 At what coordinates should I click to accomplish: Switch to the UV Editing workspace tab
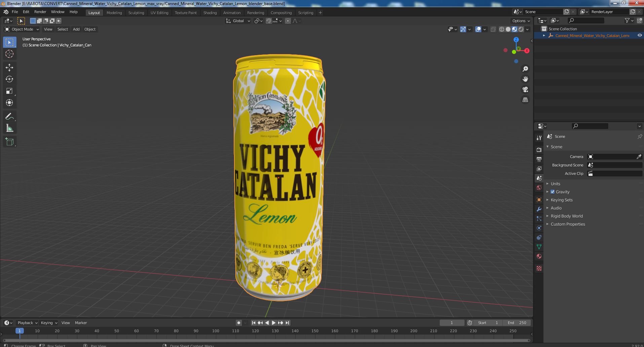[159, 13]
